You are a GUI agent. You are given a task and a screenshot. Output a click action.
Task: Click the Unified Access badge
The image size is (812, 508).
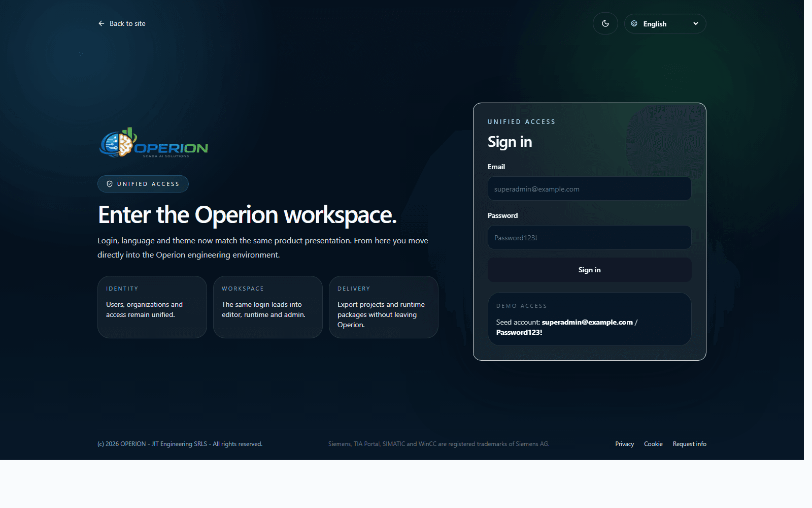click(x=143, y=184)
